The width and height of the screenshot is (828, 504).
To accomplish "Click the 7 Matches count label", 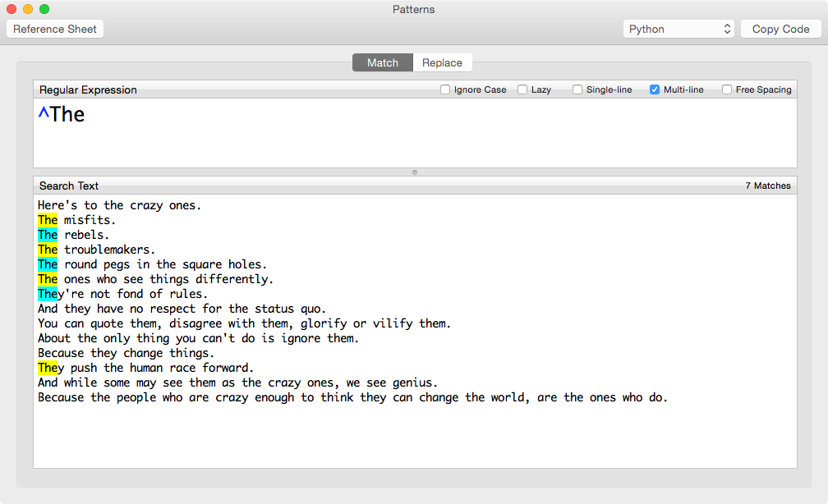I will click(768, 186).
